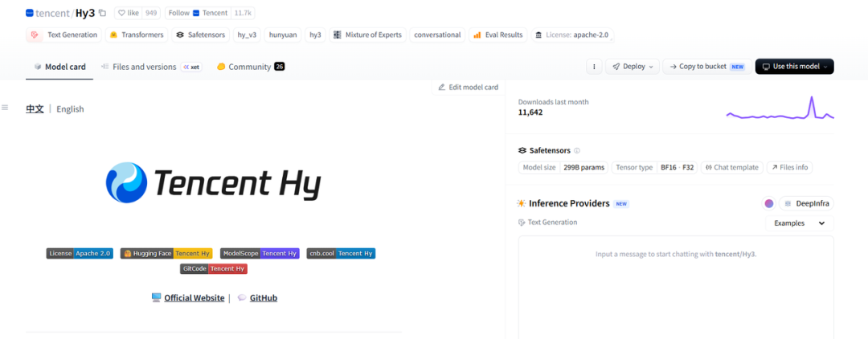The width and height of the screenshot is (868, 339).
Task: Click Edit model card
Action: pos(469,87)
